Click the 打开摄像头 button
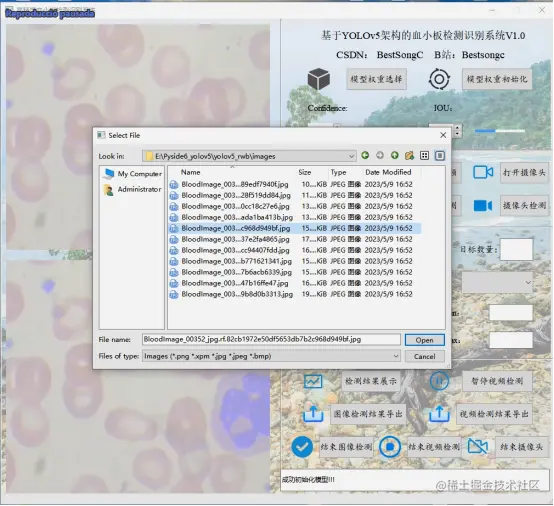Viewport: 554px width, 506px height. pos(524,173)
